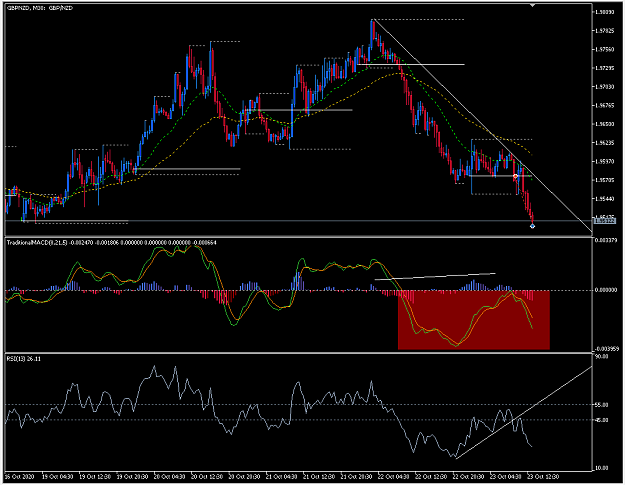
Task: Click the 1.95970 price axis label
Action: click(604, 161)
